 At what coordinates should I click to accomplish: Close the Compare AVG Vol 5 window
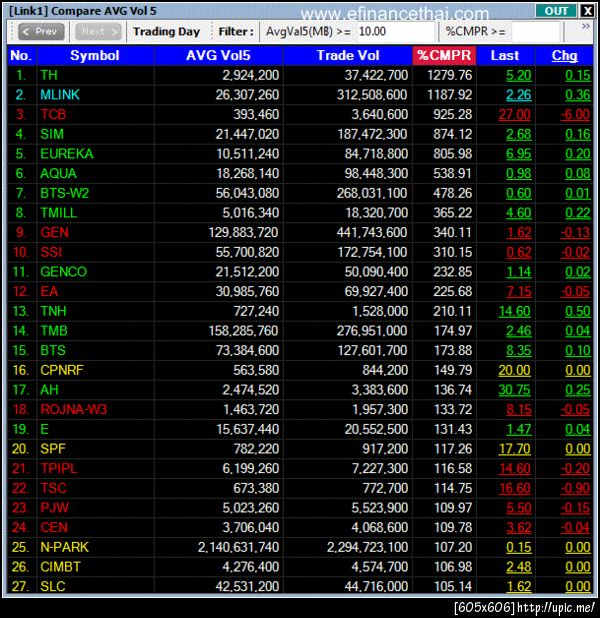pos(587,11)
